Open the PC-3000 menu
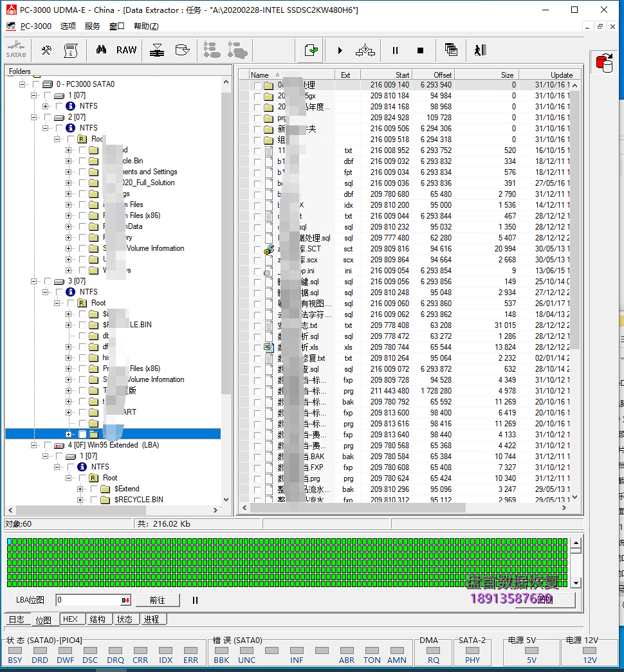624x672 pixels. (36, 26)
